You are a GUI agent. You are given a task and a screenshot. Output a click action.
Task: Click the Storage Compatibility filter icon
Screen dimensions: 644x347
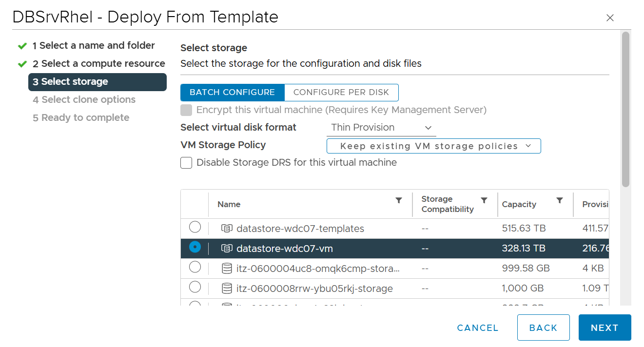484,200
